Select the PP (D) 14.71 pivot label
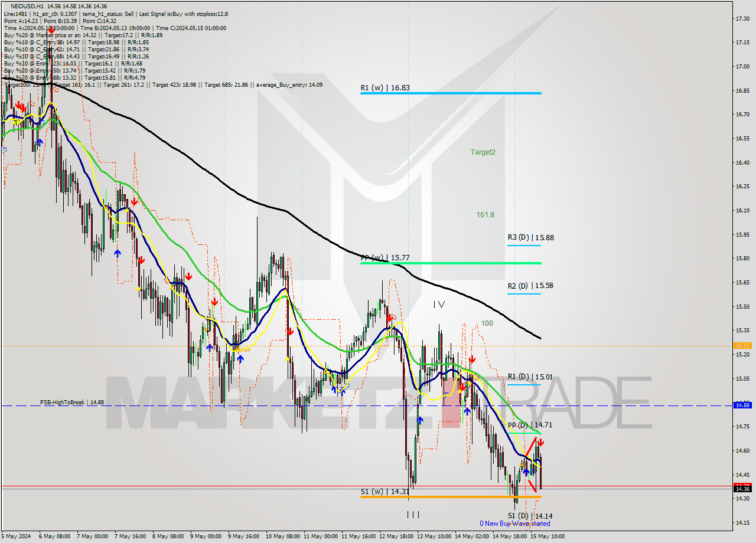The height and width of the screenshot is (543, 756). click(x=530, y=425)
